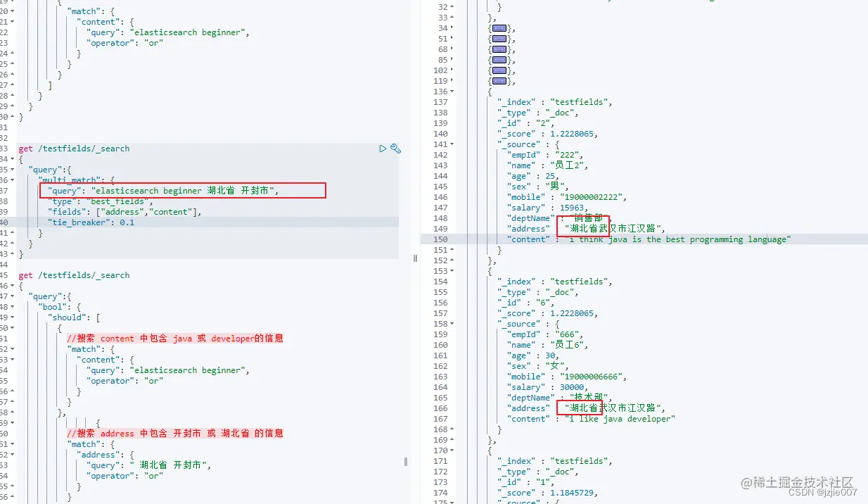Expand gutter arrow at response line 34
The image size is (868, 504).
[x=452, y=28]
